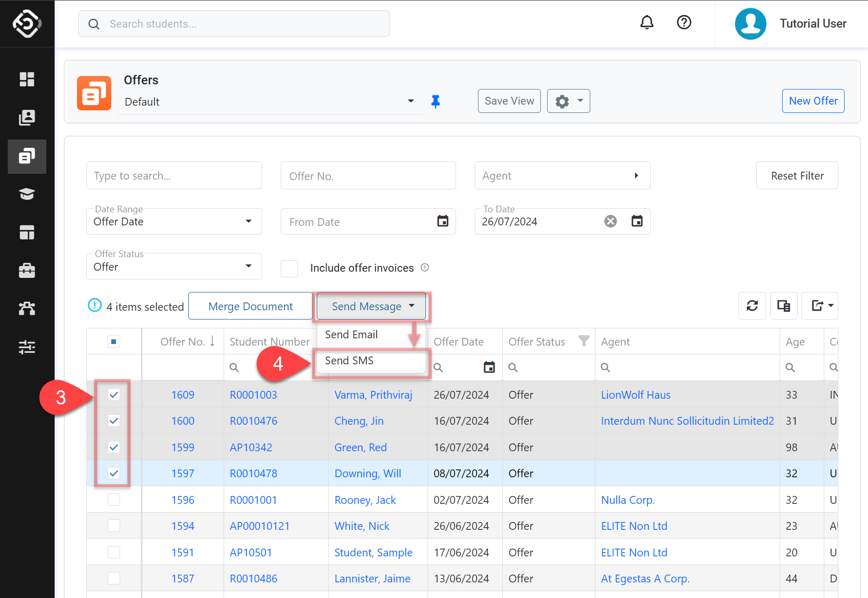This screenshot has height=598, width=868.
Task: Enable Include offer invoices checkbox
Action: click(289, 269)
